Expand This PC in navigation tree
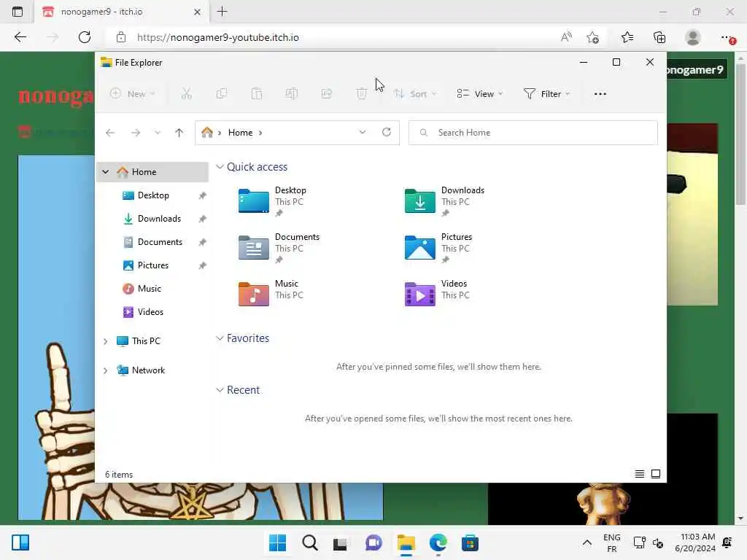The width and height of the screenshot is (747, 560). tap(105, 341)
